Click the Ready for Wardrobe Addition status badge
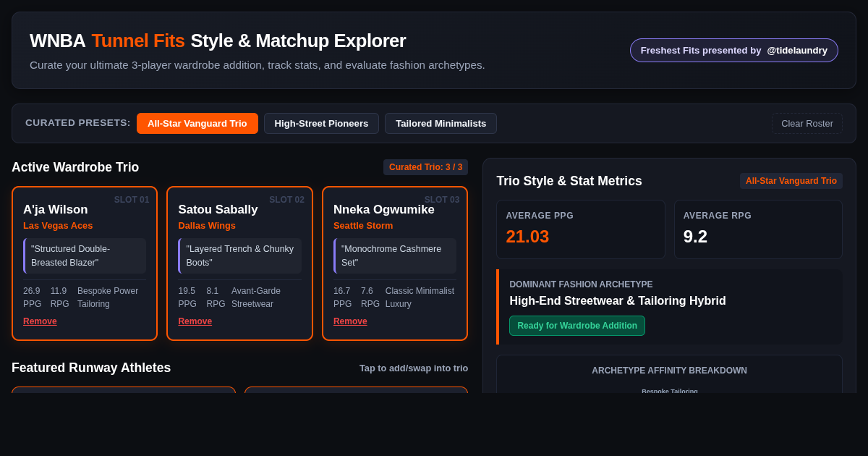Screen dimensions: 868x456 point(577,326)
